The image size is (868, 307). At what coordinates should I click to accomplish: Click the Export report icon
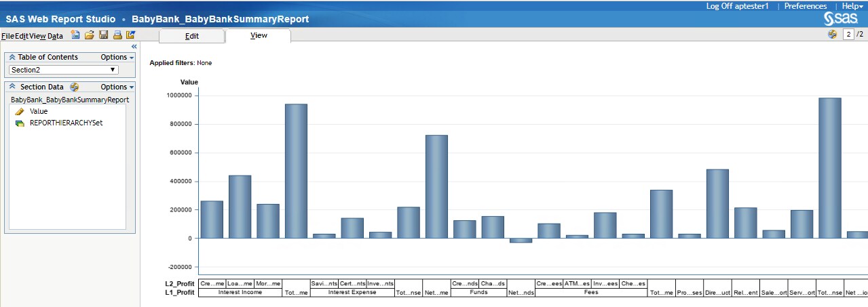click(x=130, y=35)
